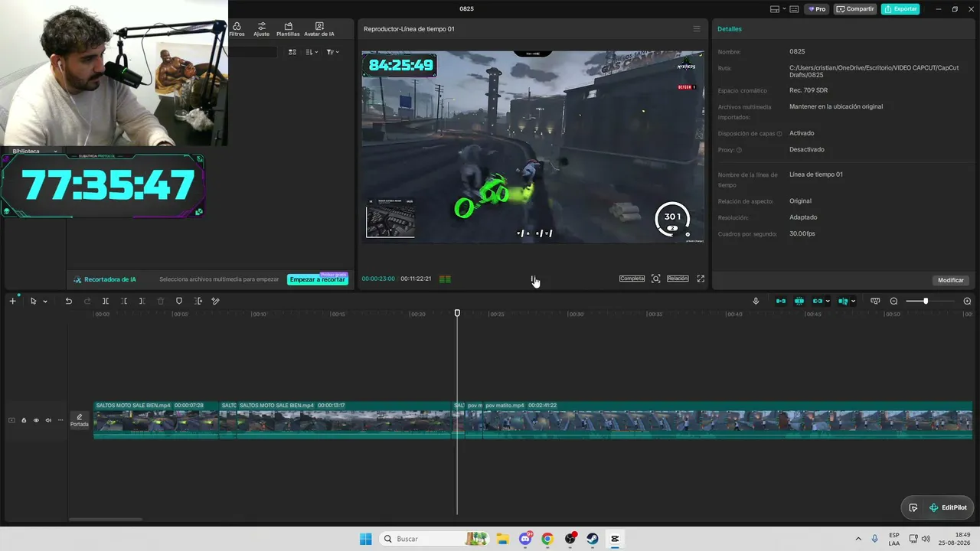Open the EditPilot assistant
980x551 pixels.
coord(948,507)
